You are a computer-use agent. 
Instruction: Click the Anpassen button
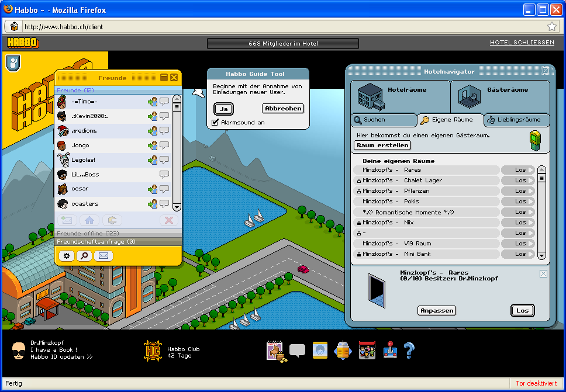(x=437, y=310)
